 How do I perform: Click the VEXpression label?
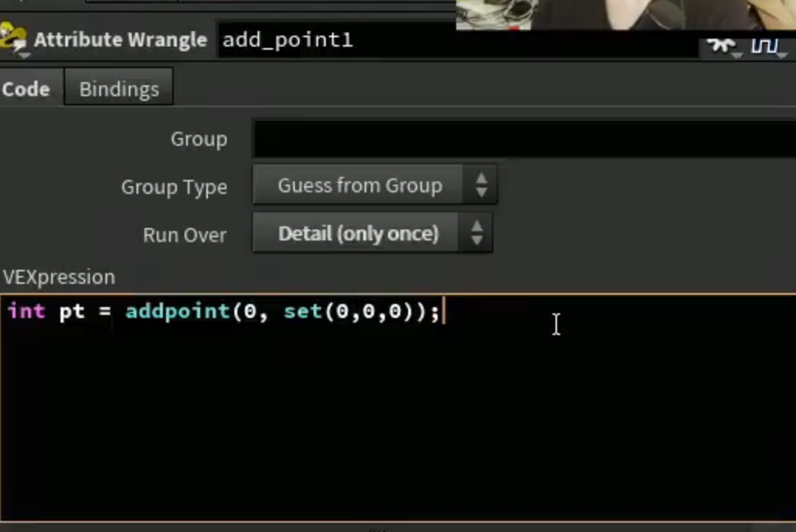pos(59,277)
